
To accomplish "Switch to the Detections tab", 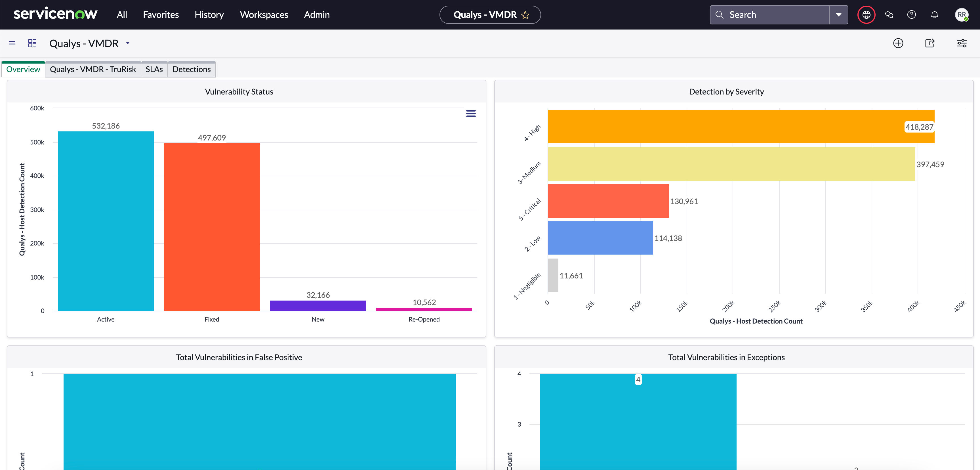I will (191, 69).
